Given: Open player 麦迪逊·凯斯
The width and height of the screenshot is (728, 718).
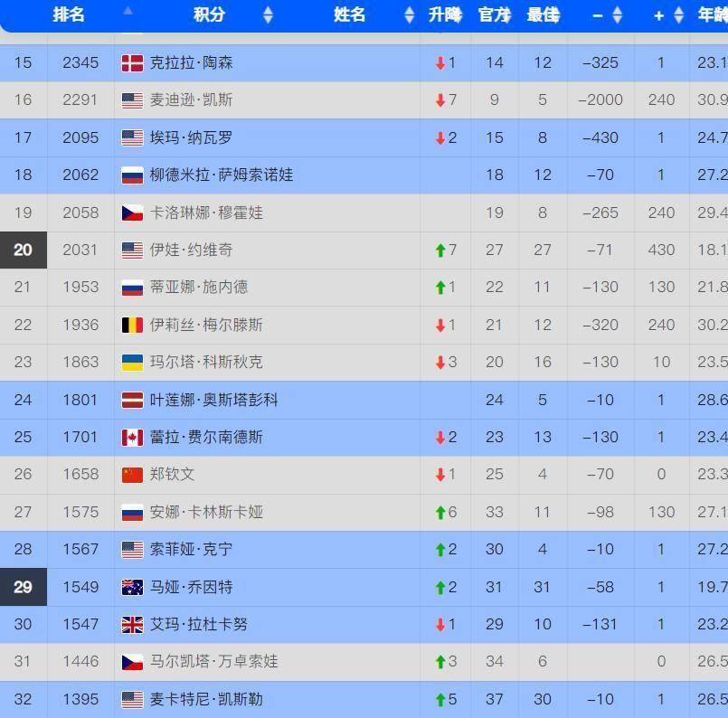Looking at the screenshot, I should pos(191,99).
